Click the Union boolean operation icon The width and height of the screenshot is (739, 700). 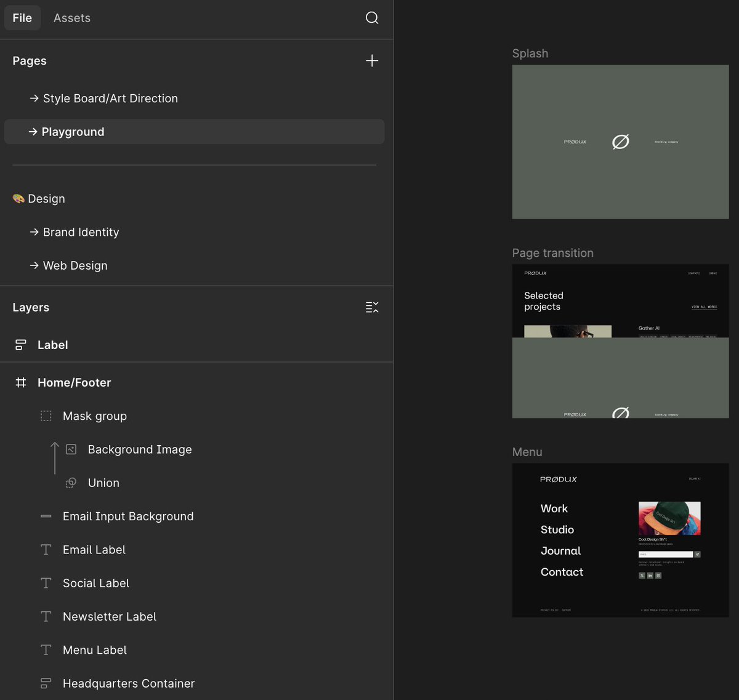(x=71, y=483)
